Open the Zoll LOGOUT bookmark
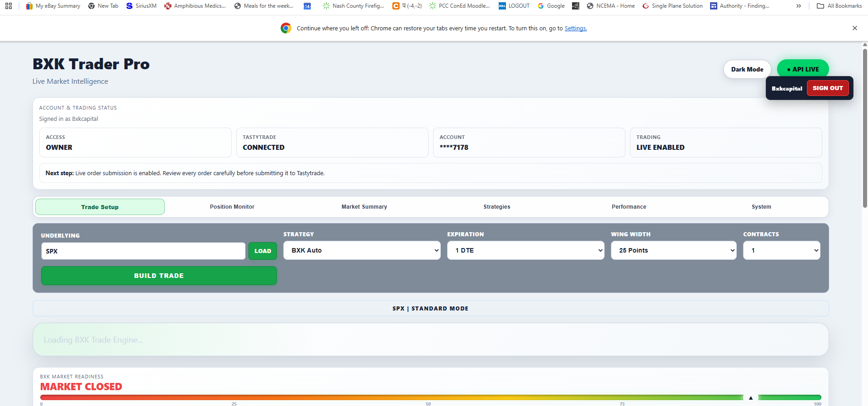 click(x=514, y=6)
